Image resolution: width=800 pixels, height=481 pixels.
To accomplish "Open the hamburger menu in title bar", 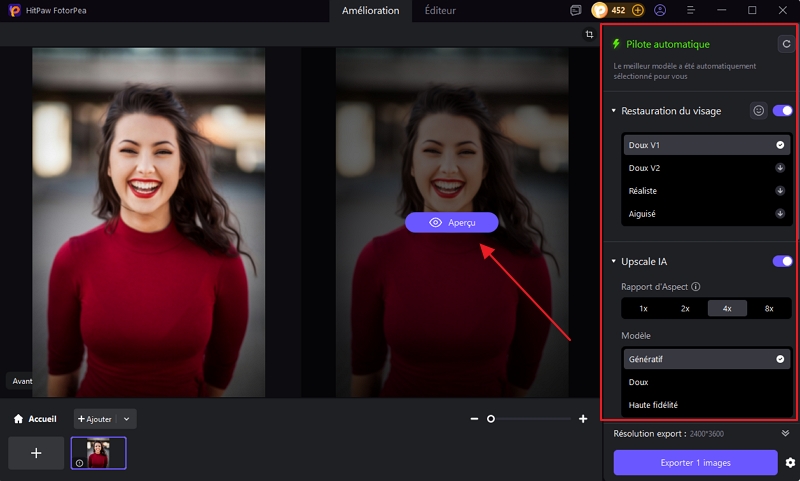I will pos(690,10).
